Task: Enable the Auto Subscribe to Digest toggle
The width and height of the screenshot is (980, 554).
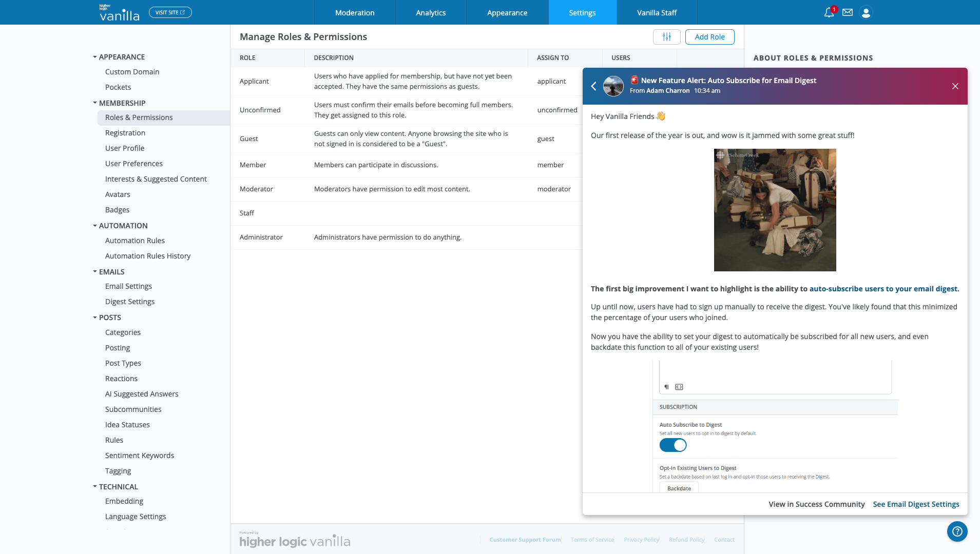Action: [673, 445]
